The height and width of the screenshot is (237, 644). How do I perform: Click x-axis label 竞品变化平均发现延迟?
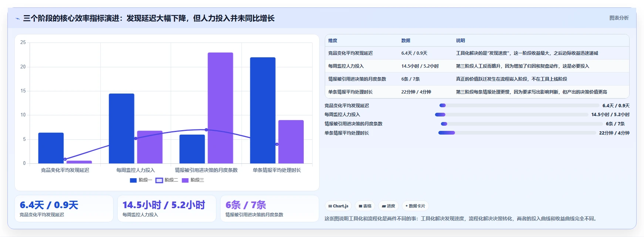65,170
